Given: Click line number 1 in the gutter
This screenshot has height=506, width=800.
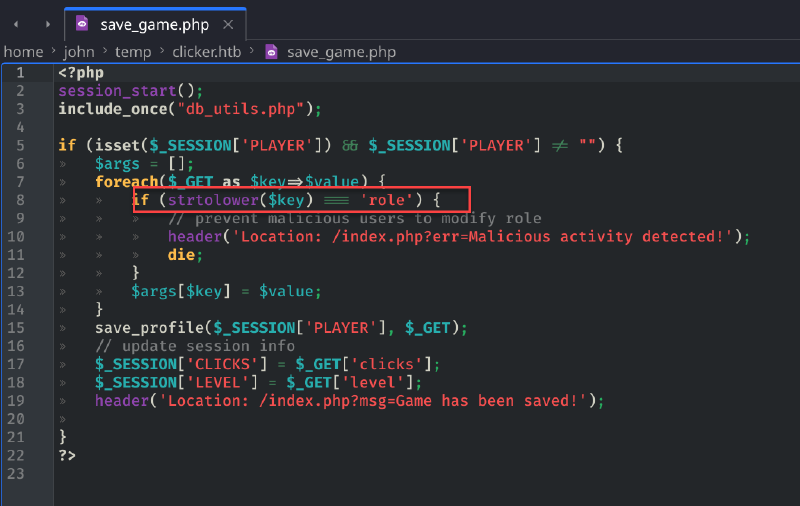Looking at the screenshot, I should [x=20, y=72].
